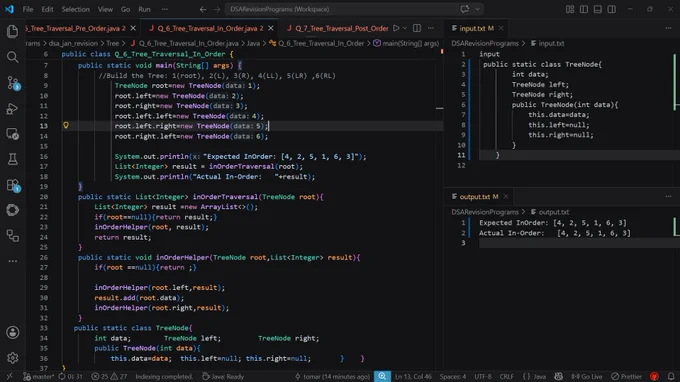This screenshot has height=382, width=680.
Task: Open Customize Layout control
Action: (570, 9)
